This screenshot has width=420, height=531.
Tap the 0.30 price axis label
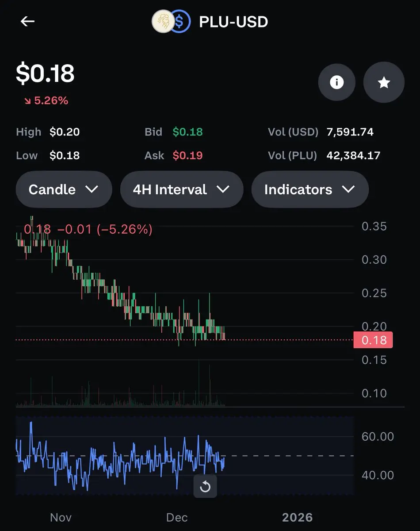click(374, 260)
